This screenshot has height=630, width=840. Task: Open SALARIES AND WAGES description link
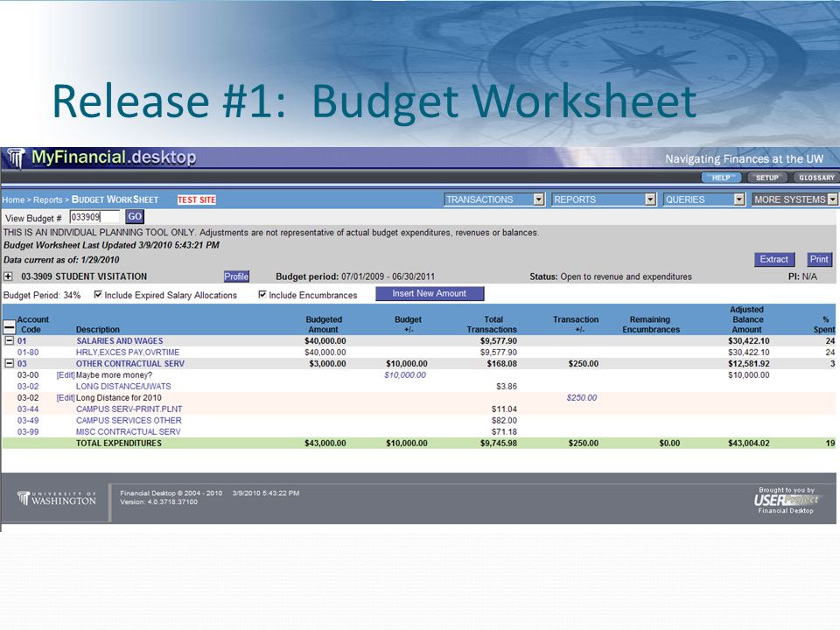coord(120,340)
